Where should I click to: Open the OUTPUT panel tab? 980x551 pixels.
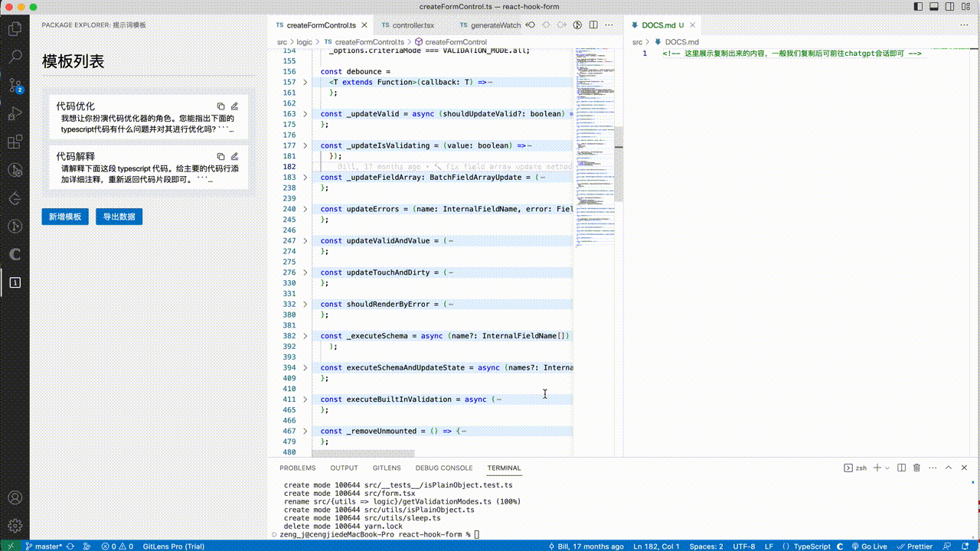[344, 468]
